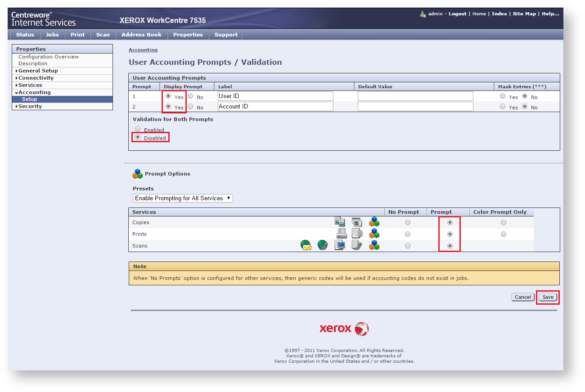Screen dimensions: 585x392
Task: Open the Support tab
Action: [226, 35]
